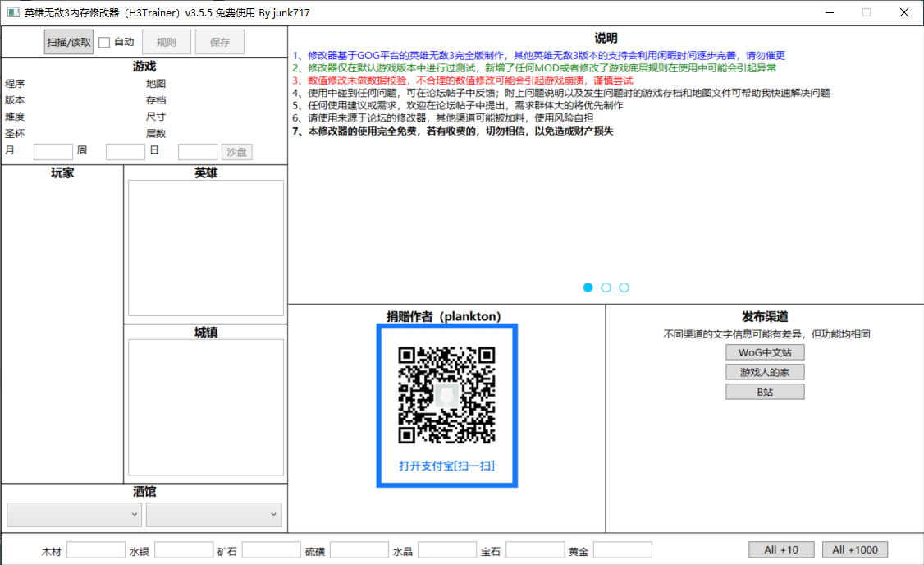Focus the 硫磺 sulfur input field
The width and height of the screenshot is (924, 565).
point(359,550)
